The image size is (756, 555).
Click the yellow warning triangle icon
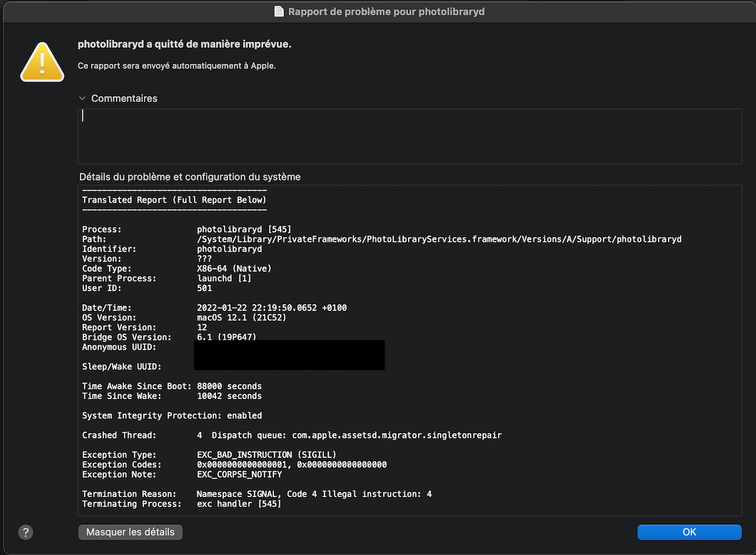click(x=42, y=63)
